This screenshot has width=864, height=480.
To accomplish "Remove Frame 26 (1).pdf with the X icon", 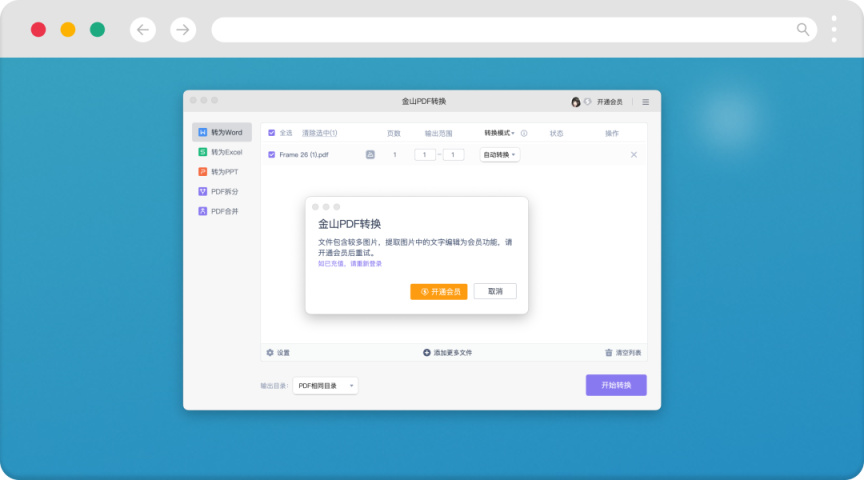I will click(634, 155).
